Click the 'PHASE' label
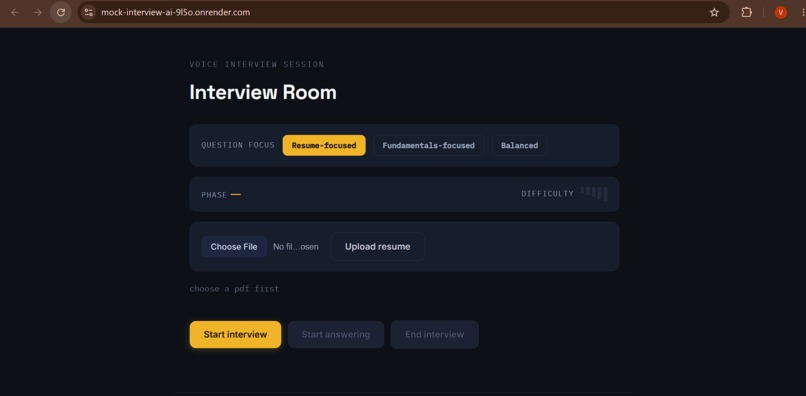 click(214, 195)
